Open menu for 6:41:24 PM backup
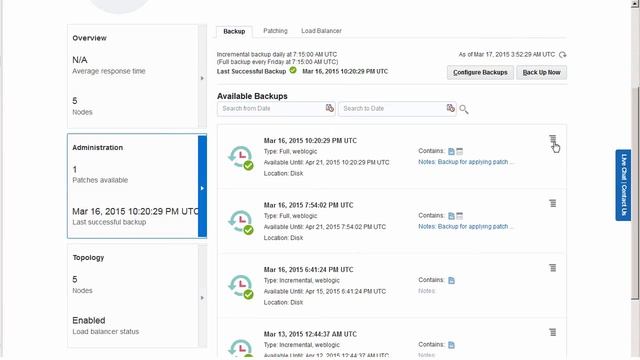The image size is (640, 360). (x=552, y=268)
